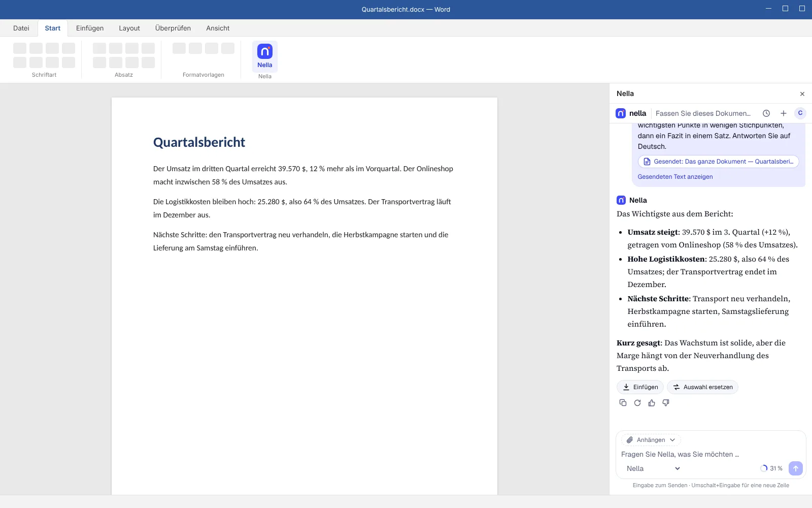The image size is (812, 508).
Task: Give thumbs up to the response
Action: pyautogui.click(x=652, y=403)
